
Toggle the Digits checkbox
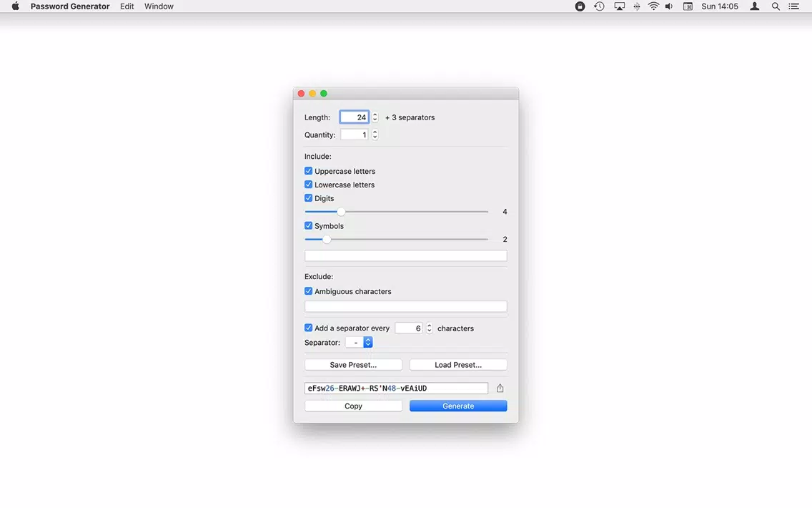point(308,197)
